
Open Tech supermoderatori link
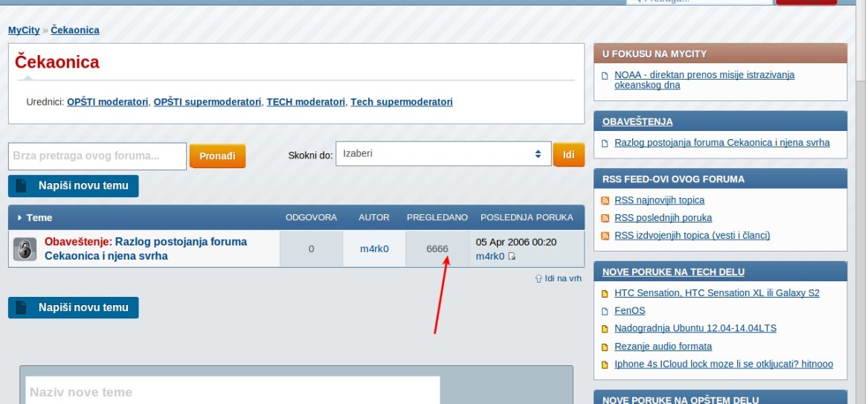[x=402, y=102]
